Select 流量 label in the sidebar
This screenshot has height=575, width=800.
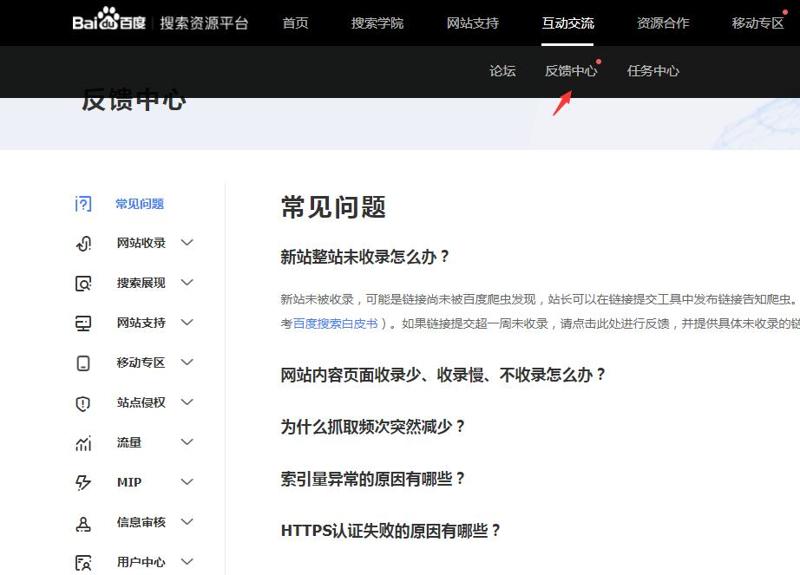[x=129, y=442]
